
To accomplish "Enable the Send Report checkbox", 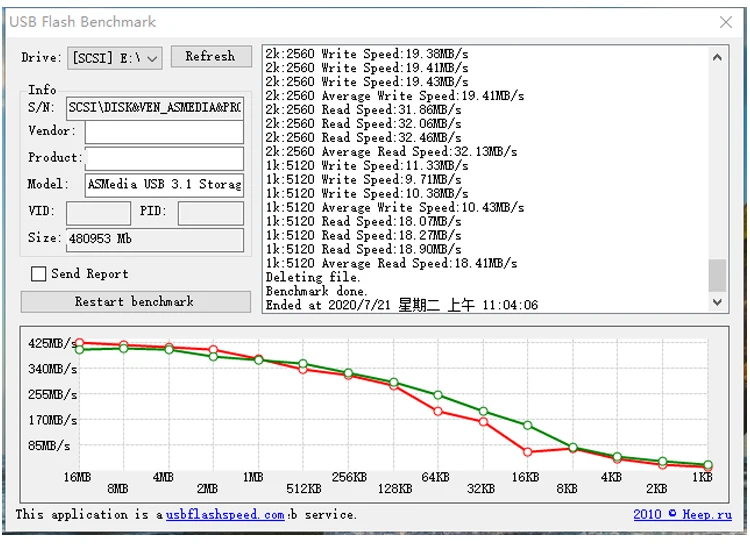I will [x=39, y=274].
